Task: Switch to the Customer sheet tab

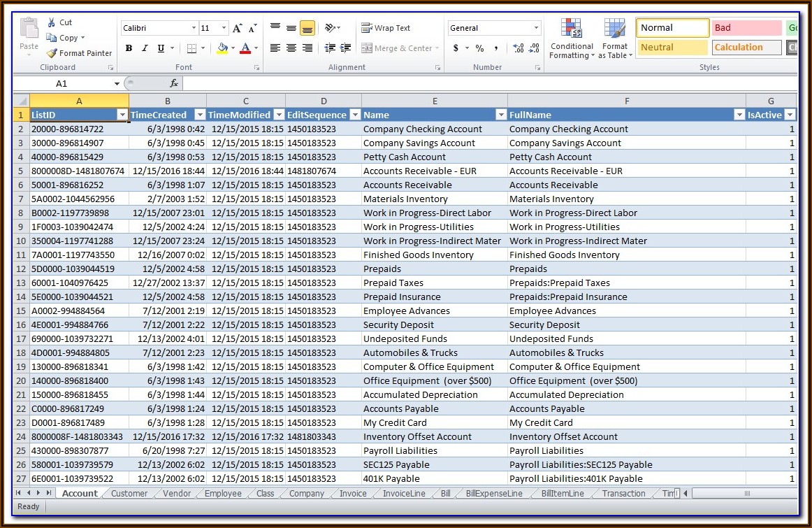Action: click(x=129, y=493)
